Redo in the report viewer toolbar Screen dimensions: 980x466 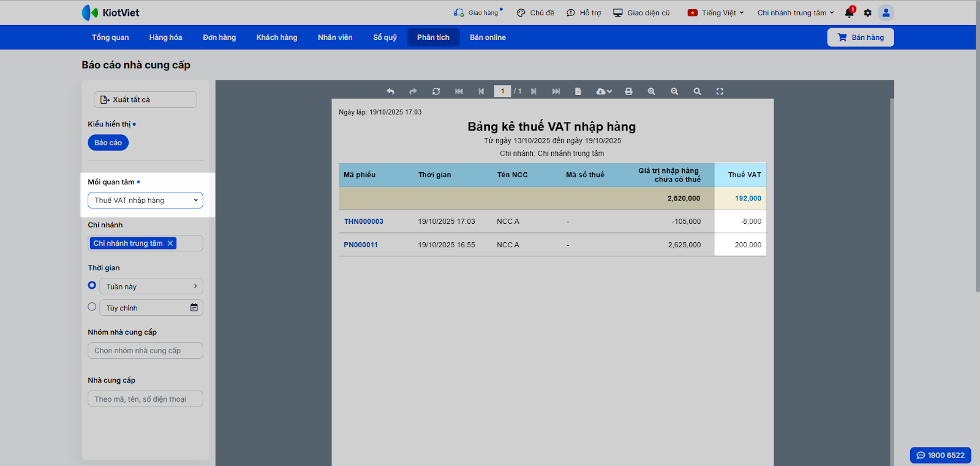[x=413, y=91]
